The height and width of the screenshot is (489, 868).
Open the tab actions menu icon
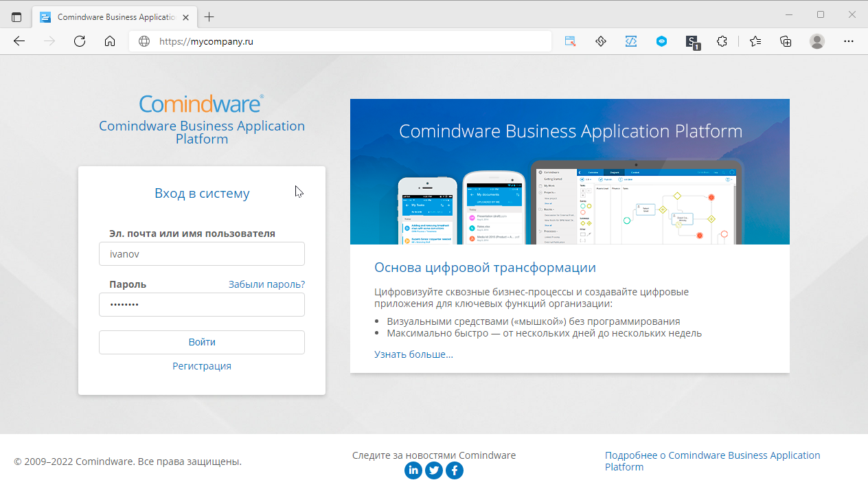[17, 17]
